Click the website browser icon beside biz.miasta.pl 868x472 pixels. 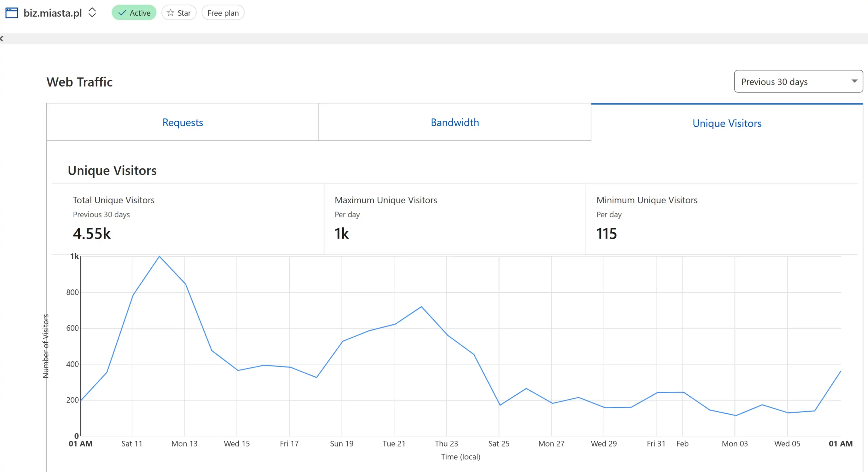coord(12,13)
